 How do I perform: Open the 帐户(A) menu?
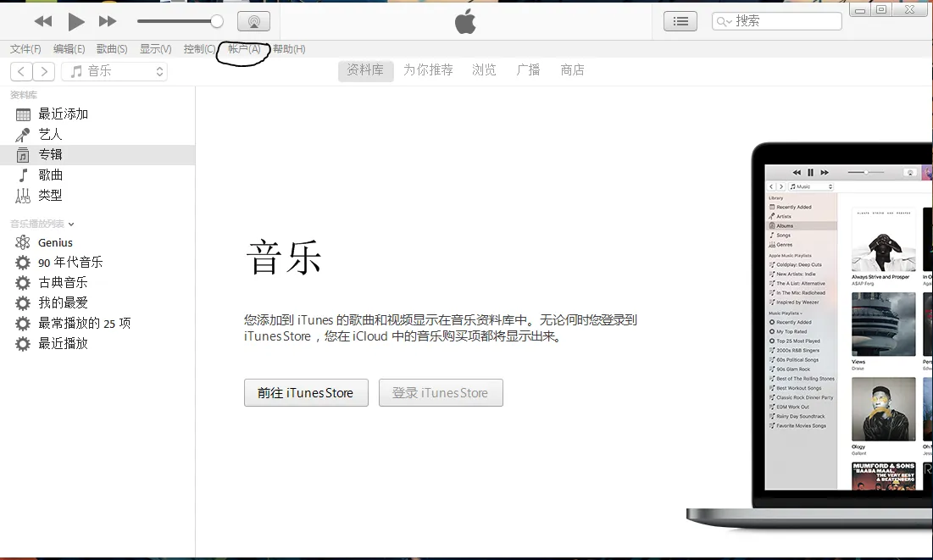point(242,48)
